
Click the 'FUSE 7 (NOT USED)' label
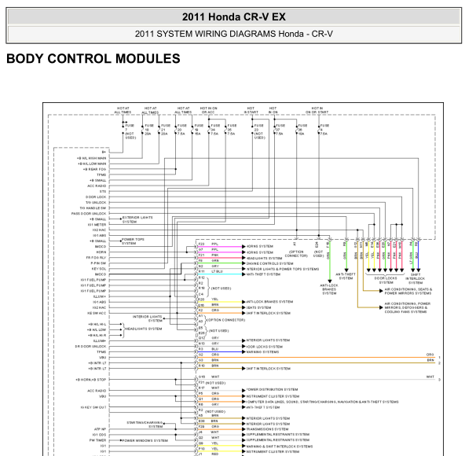coord(130,131)
